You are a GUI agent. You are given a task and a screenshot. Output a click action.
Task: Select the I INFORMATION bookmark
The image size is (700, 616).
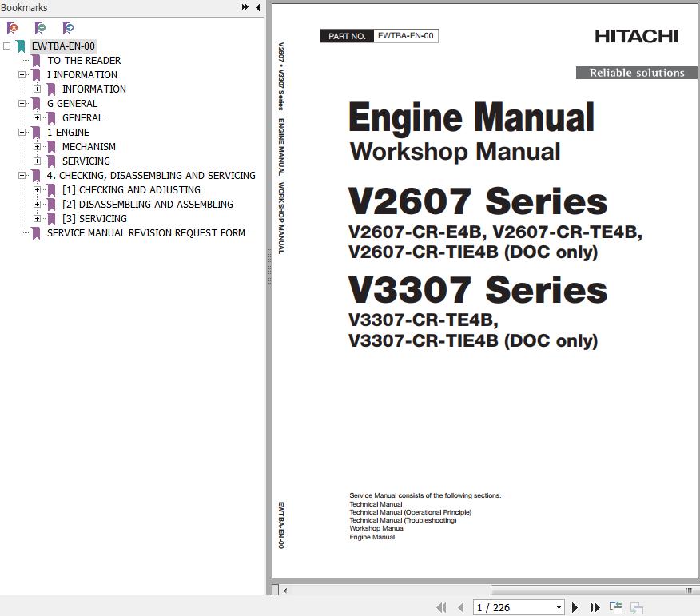coord(82,74)
